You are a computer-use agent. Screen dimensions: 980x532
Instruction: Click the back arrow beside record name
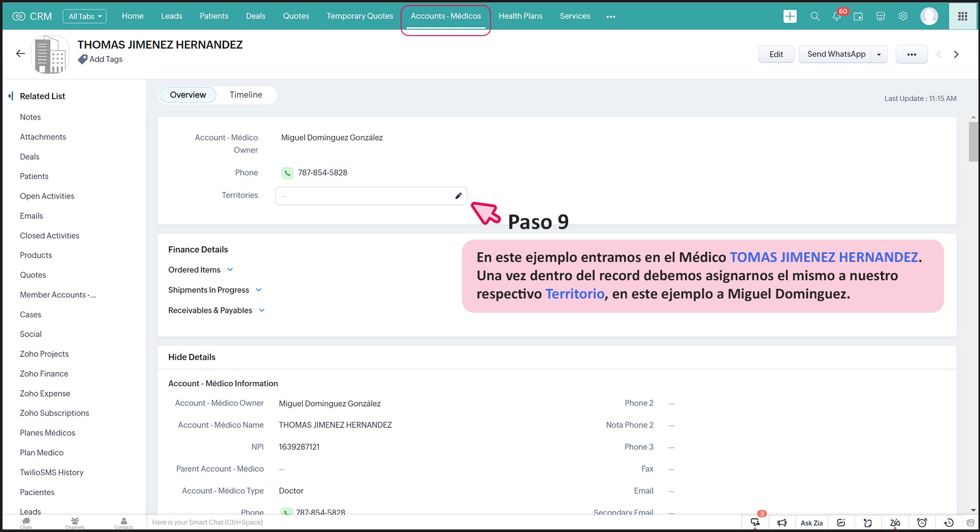[x=20, y=54]
